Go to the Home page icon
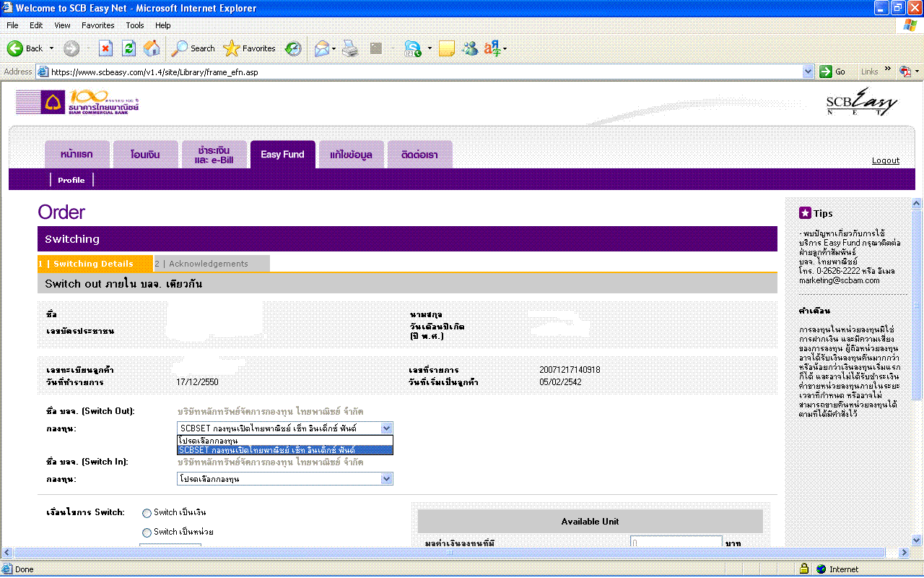The image size is (924, 578). (x=152, y=48)
